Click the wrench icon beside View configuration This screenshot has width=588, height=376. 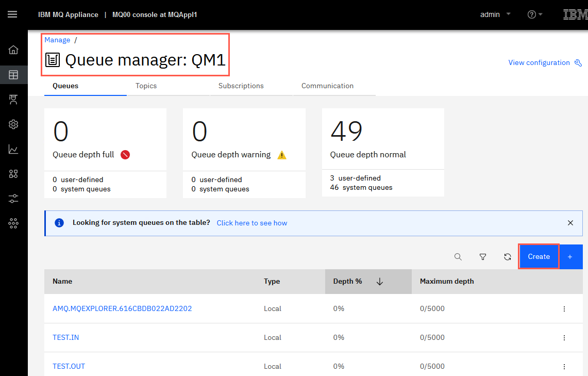coord(578,63)
